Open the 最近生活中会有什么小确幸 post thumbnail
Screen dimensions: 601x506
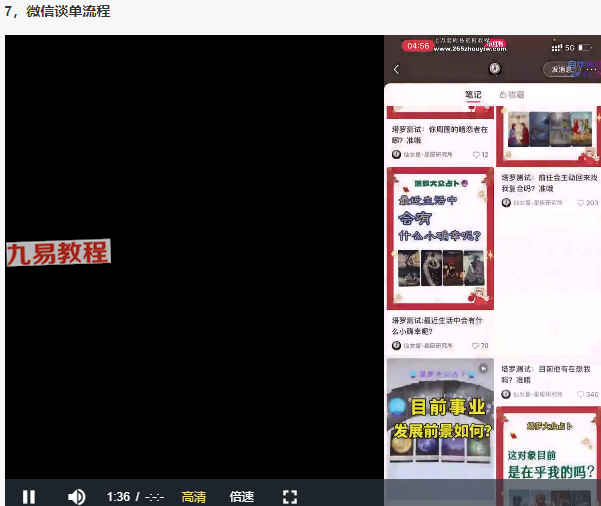pyautogui.click(x=440, y=238)
